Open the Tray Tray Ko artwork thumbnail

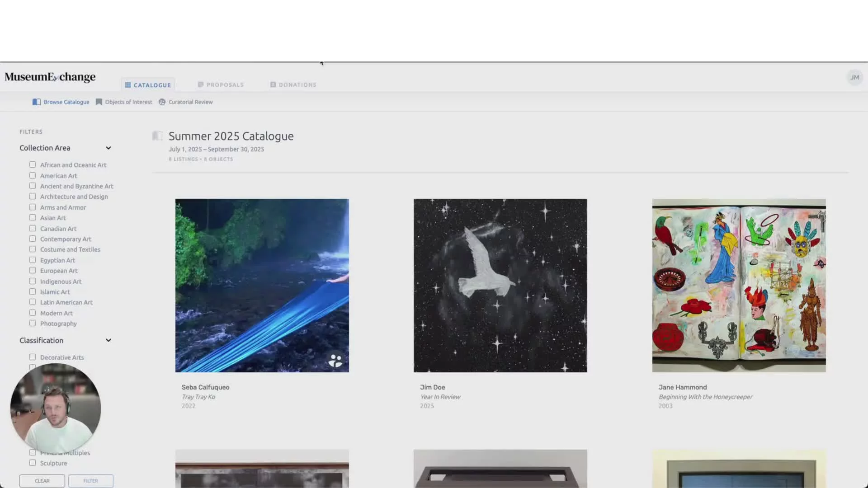point(262,286)
